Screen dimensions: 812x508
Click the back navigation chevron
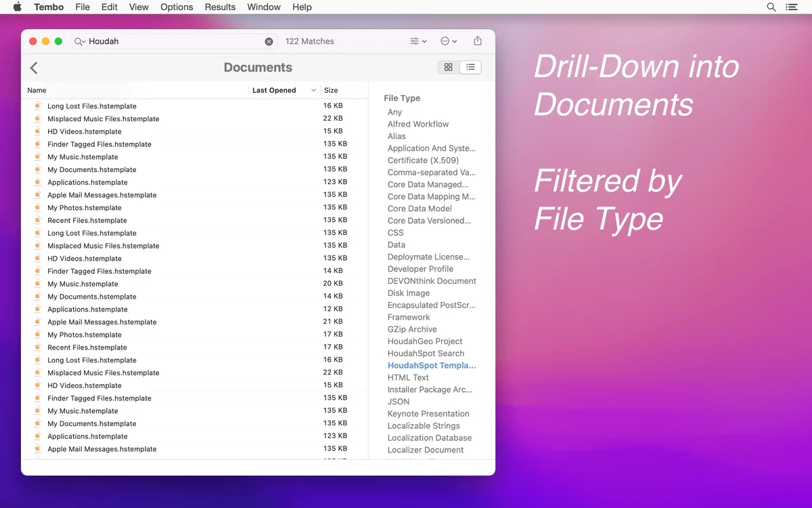pyautogui.click(x=34, y=67)
